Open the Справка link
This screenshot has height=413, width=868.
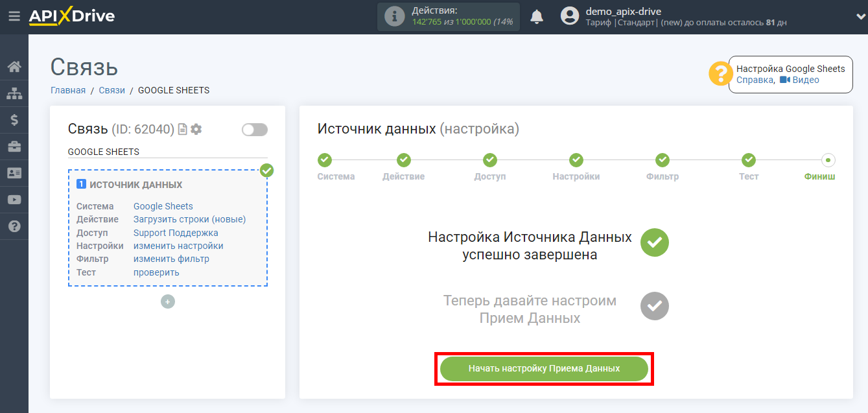click(x=755, y=80)
